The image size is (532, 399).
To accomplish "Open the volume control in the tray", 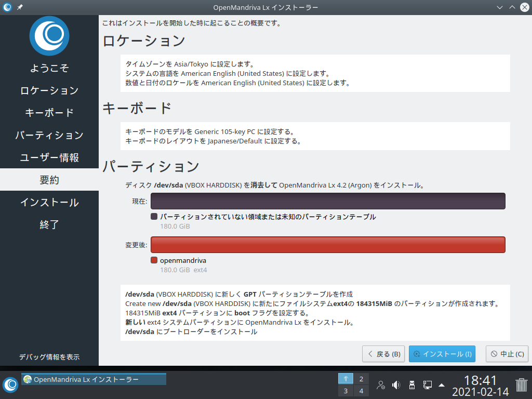I will point(396,385).
